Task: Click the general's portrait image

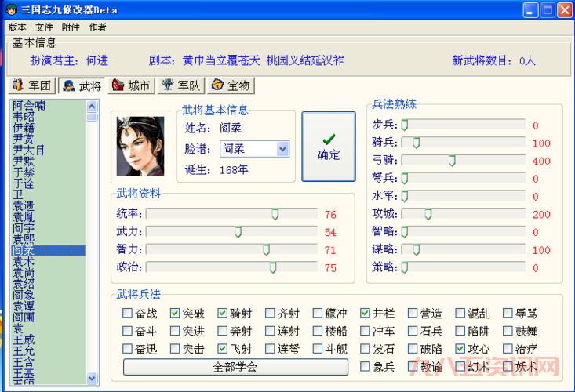Action: 140,146
